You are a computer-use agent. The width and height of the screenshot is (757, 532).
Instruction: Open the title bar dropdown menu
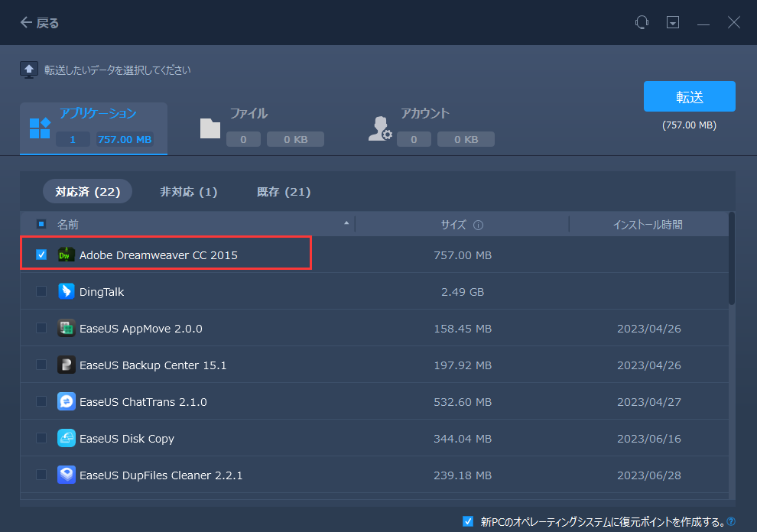click(x=673, y=22)
